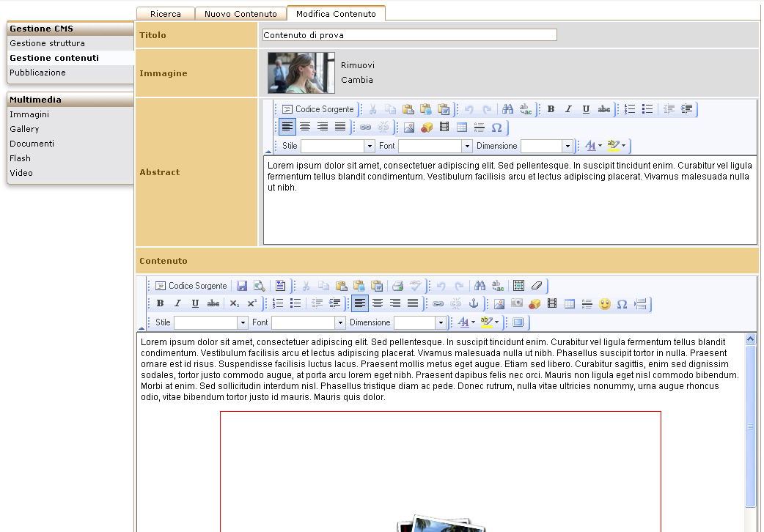
Task: Click the maximize editor icon in Contenuto toolbar
Action: [518, 322]
